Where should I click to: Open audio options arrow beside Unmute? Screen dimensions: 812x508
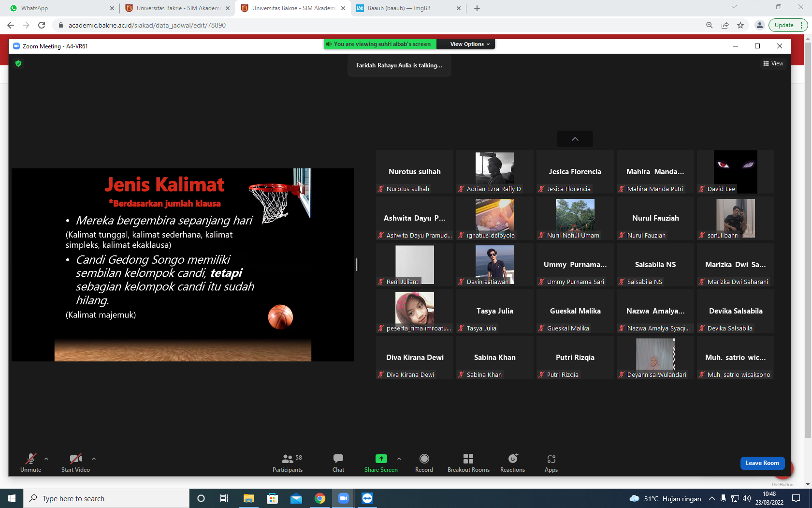pyautogui.click(x=46, y=458)
